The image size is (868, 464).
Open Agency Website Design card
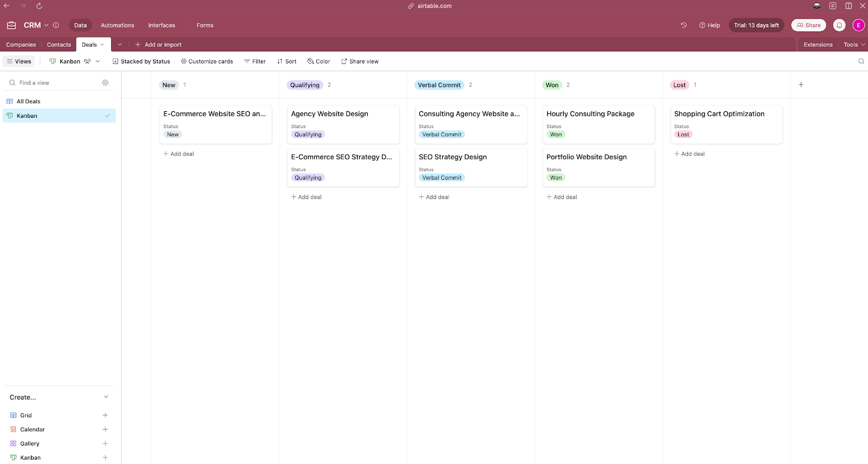343,124
